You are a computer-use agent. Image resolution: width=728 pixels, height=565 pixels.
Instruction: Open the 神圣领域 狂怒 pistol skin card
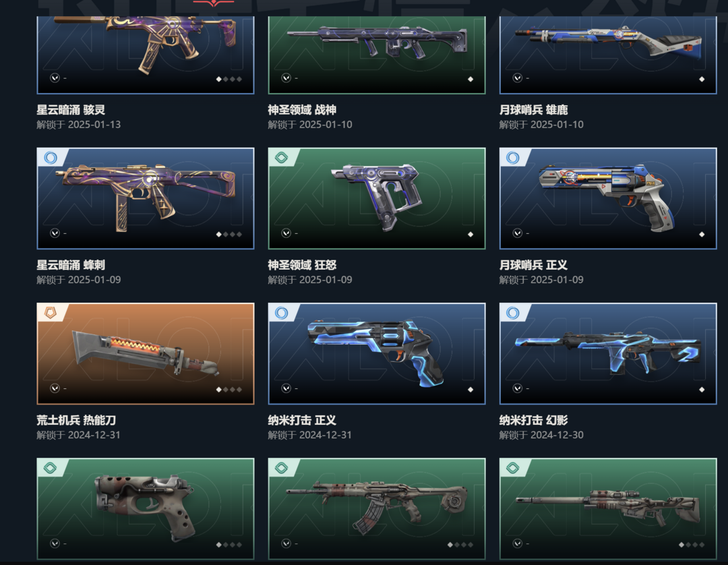377,199
